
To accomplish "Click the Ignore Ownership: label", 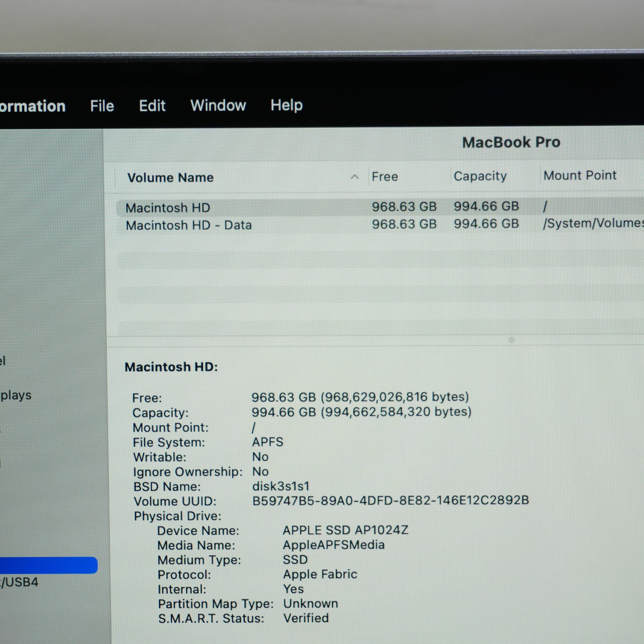I will pos(188,472).
